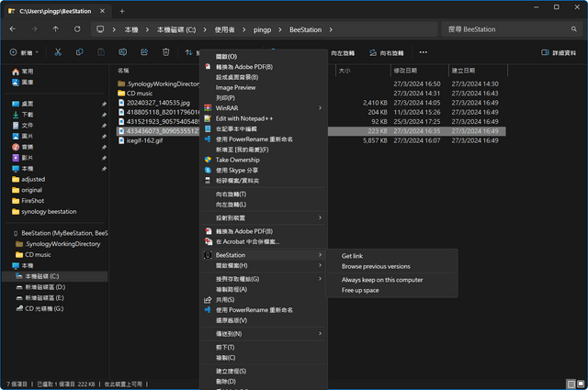The image size is (588, 390).
Task: Click the Share icon in toolbar
Action: click(144, 52)
